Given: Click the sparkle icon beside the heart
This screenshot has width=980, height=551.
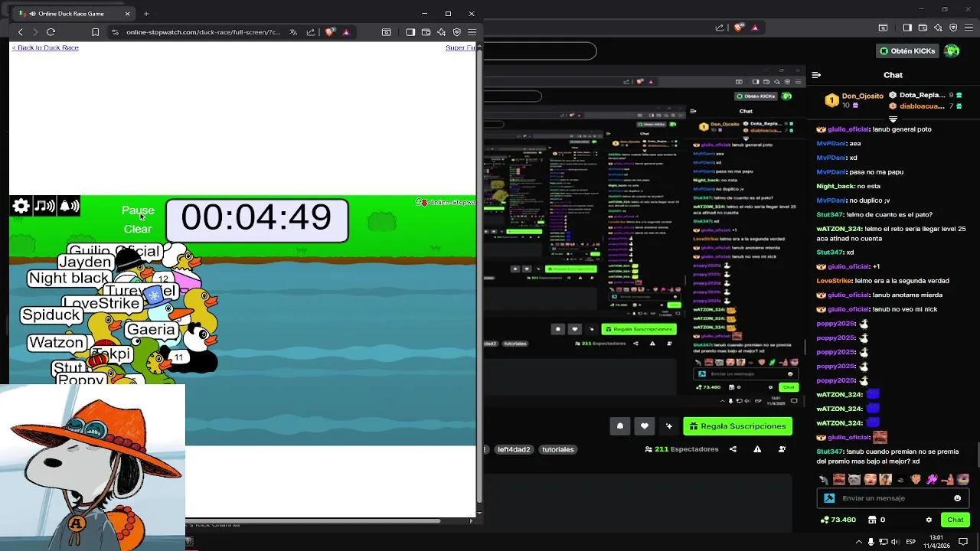Looking at the screenshot, I should (669, 426).
